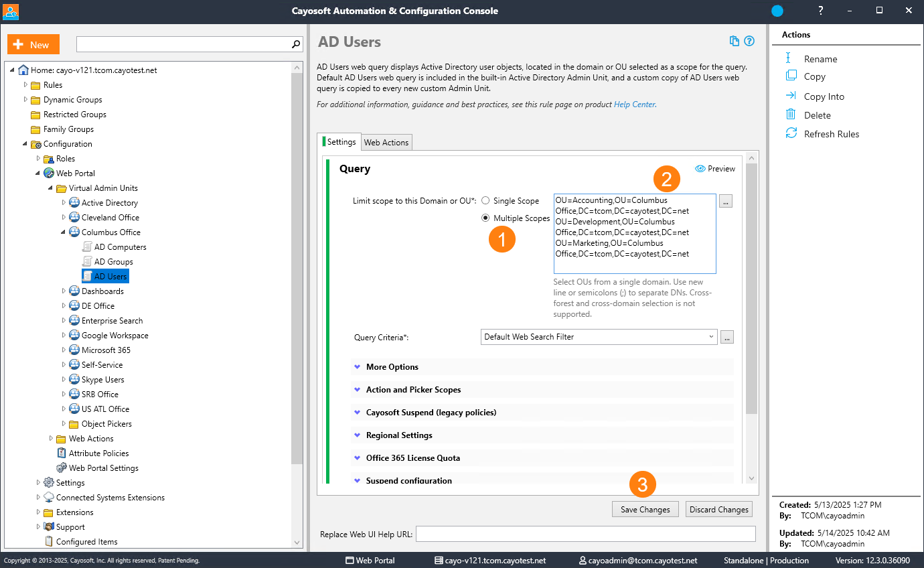This screenshot has height=568, width=924.
Task: Click inside the multiple scopes text box
Action: pyautogui.click(x=635, y=234)
